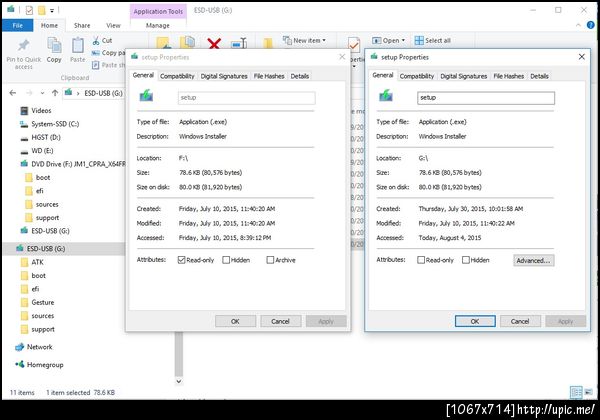Go up one folder level arrow
The height and width of the screenshot is (420, 600).
55,93
